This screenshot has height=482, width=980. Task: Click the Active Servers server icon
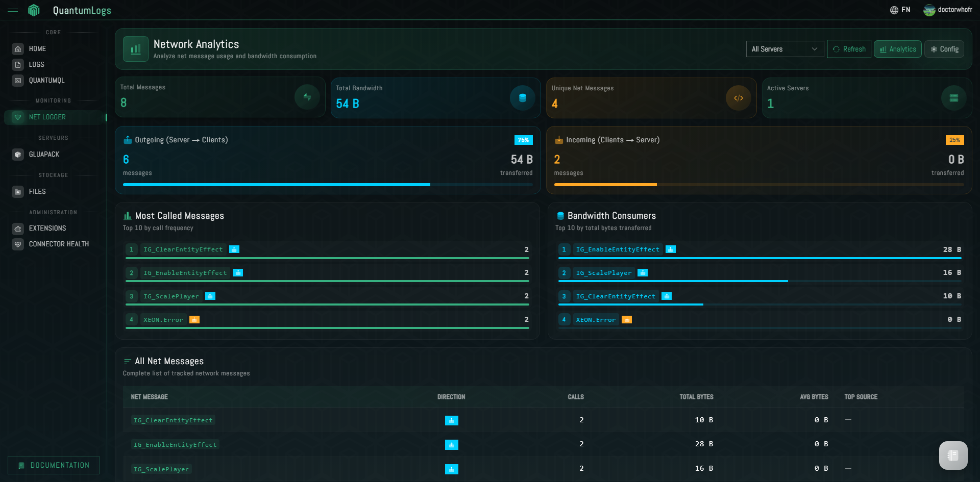pyautogui.click(x=954, y=98)
